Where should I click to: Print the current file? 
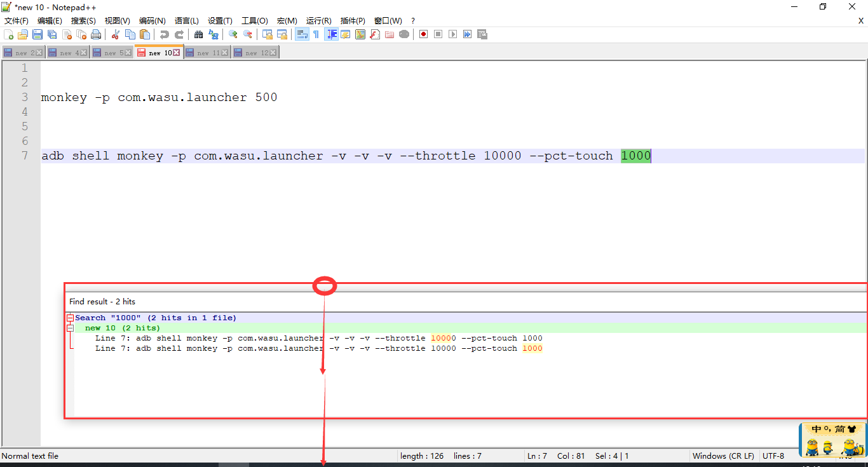point(96,34)
